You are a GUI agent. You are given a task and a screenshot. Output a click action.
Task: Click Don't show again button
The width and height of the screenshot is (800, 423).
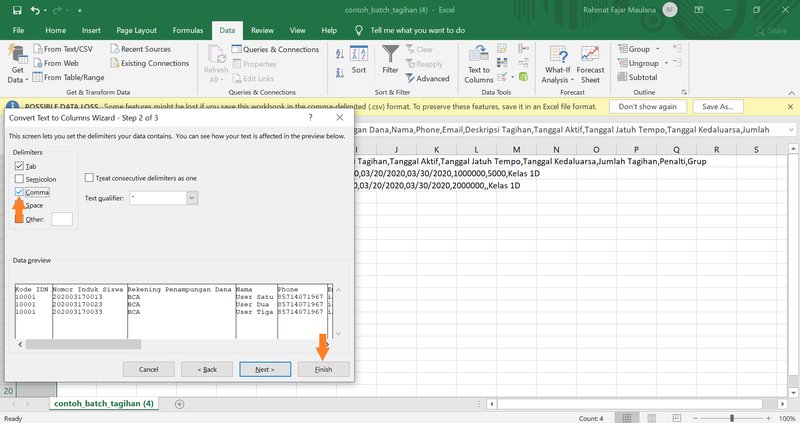[647, 107]
